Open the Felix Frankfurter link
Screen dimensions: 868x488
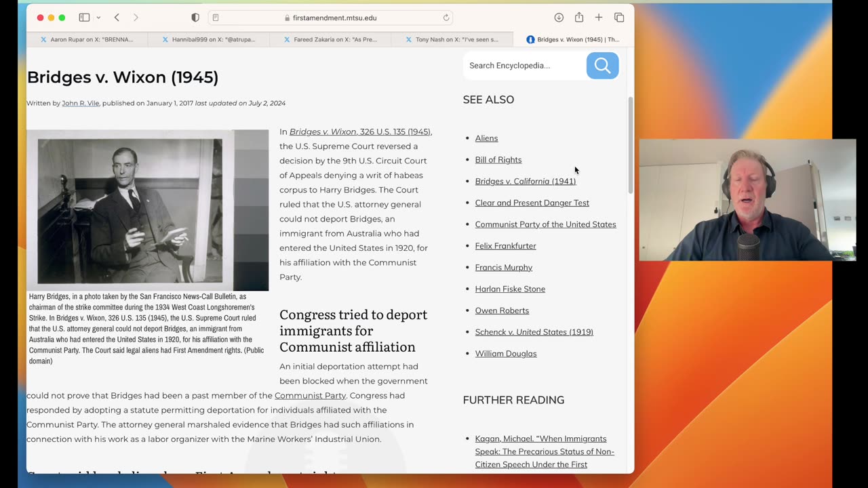[x=505, y=246]
